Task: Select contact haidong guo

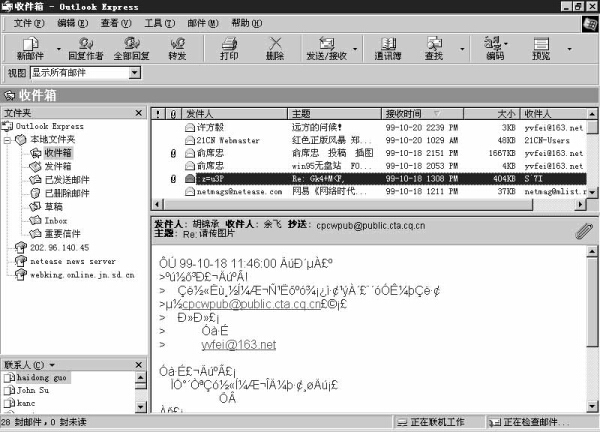Action: 36,378
